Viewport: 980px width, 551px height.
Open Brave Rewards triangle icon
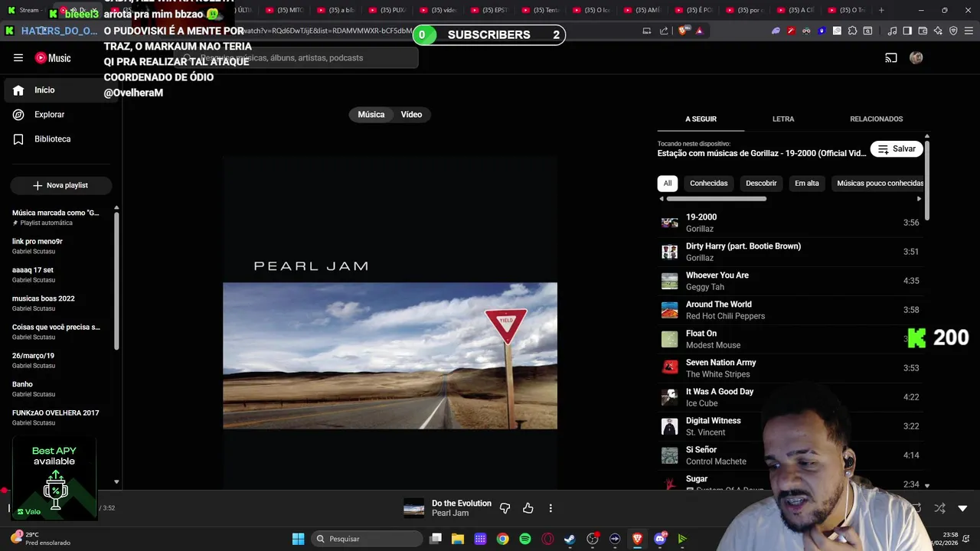click(x=699, y=31)
